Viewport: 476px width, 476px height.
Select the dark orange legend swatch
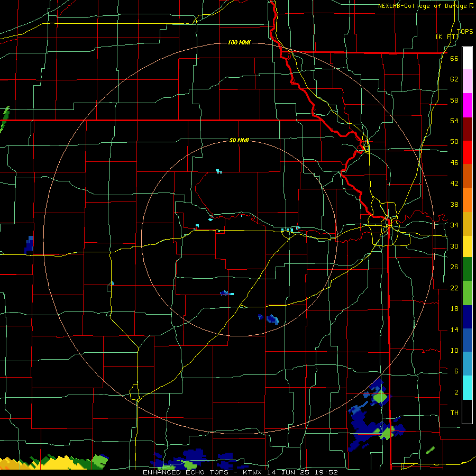[x=467, y=176]
